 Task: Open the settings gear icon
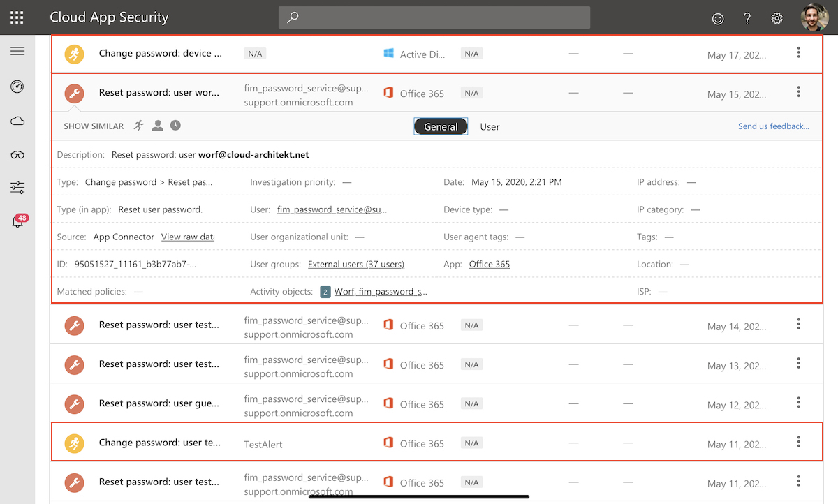777,19
